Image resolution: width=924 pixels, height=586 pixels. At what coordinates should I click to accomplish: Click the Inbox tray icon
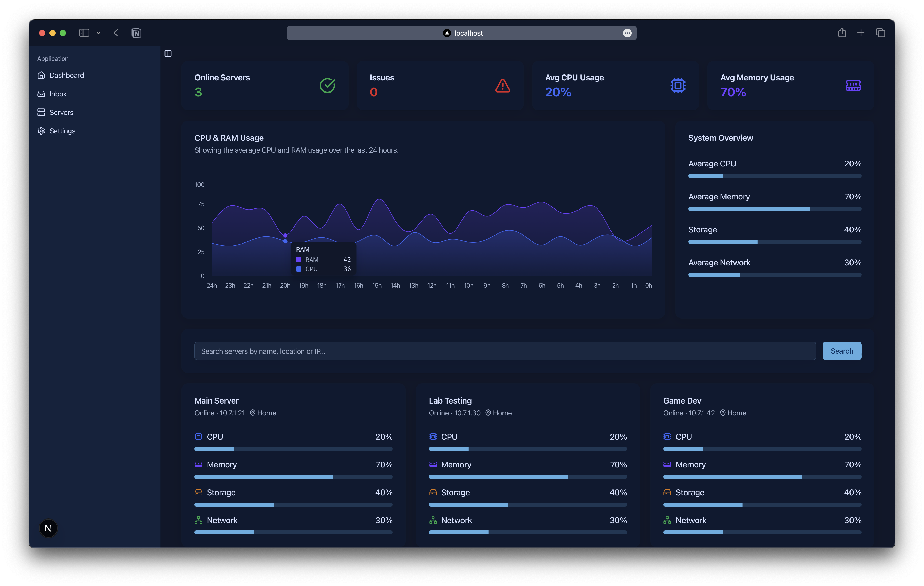[41, 94]
